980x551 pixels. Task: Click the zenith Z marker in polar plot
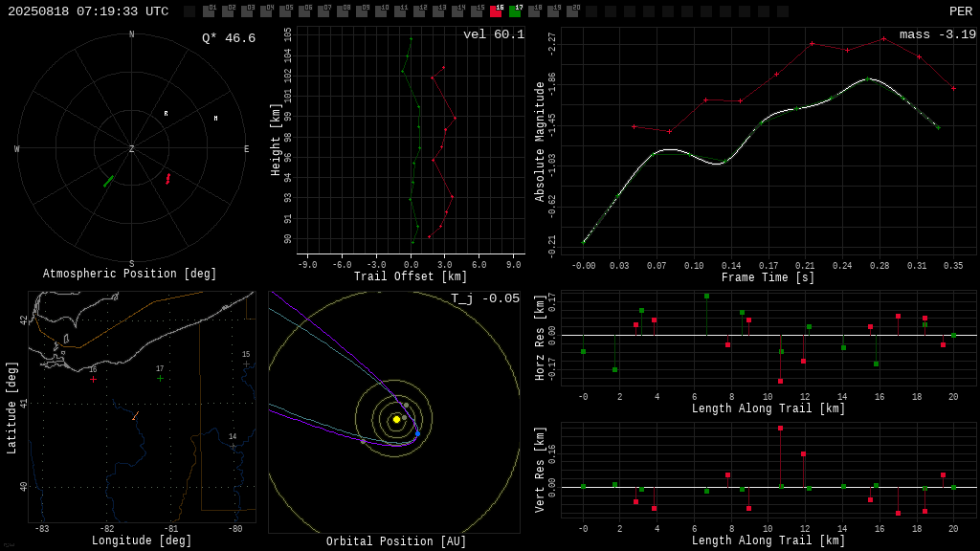tap(131, 148)
